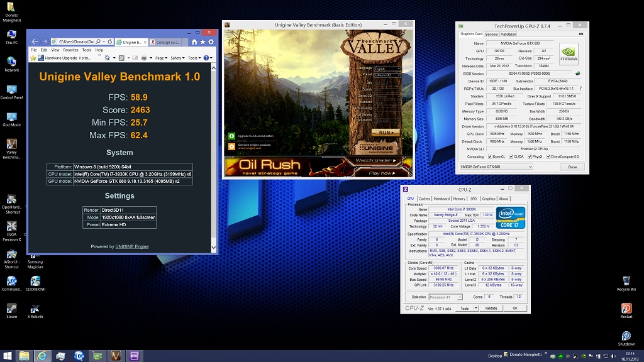Click RUN button in Valley Benchmark
Screen dimensions: 644x362
[386, 133]
